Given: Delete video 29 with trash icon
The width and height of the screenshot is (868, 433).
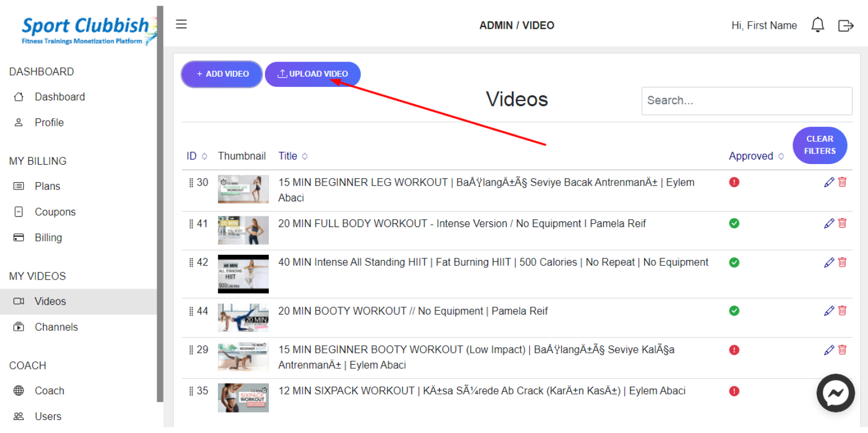Looking at the screenshot, I should [842, 350].
